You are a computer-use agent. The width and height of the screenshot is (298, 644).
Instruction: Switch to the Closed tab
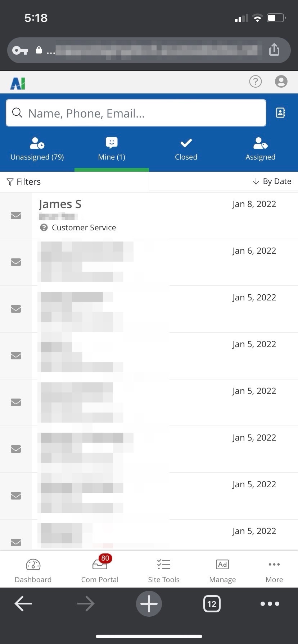[186, 149]
